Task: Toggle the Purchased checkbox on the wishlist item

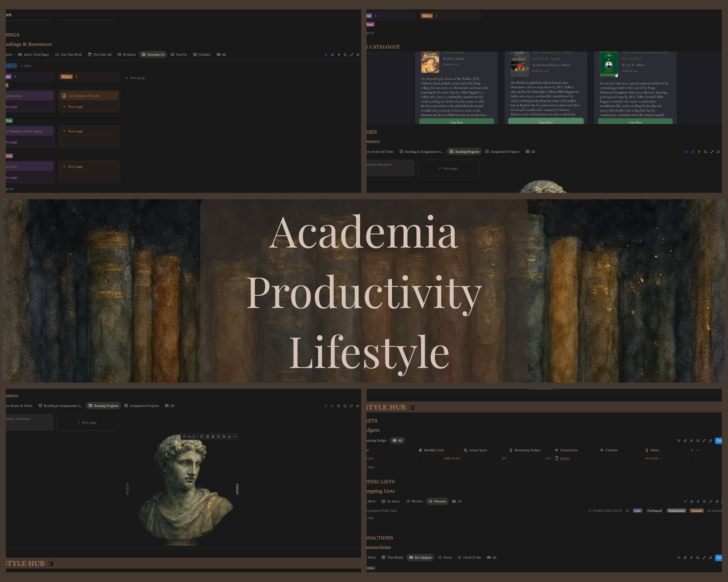Action: [x=655, y=511]
